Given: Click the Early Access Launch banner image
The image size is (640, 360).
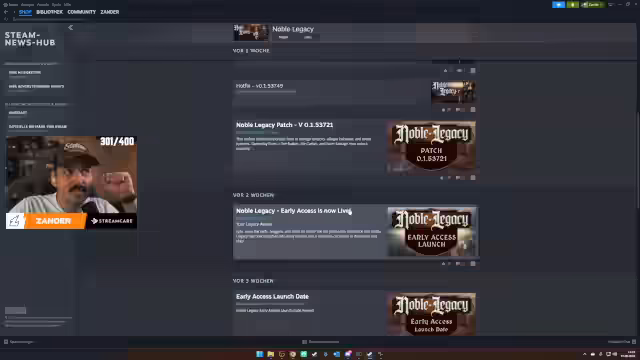Looking at the screenshot, I should point(431,232).
